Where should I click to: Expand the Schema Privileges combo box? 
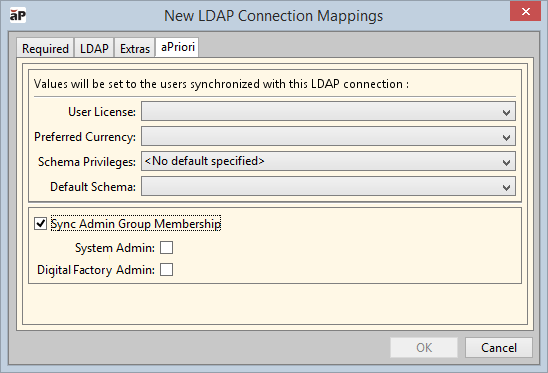coord(328,161)
